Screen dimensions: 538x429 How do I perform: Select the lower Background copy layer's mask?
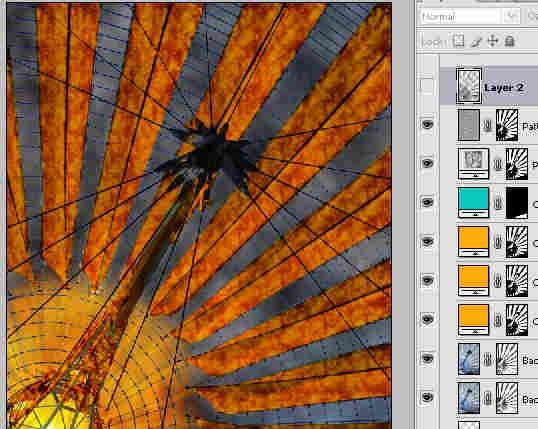coord(507,398)
